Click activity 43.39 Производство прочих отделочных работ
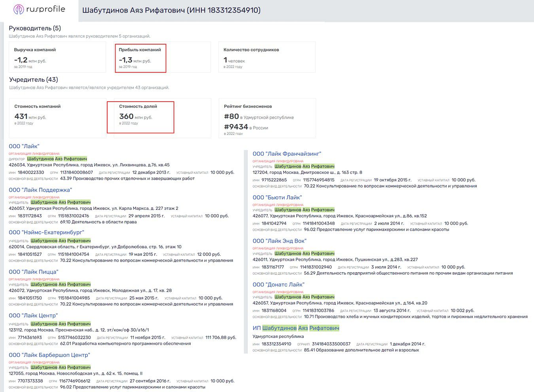The height and width of the screenshot is (392, 534). 127,178
